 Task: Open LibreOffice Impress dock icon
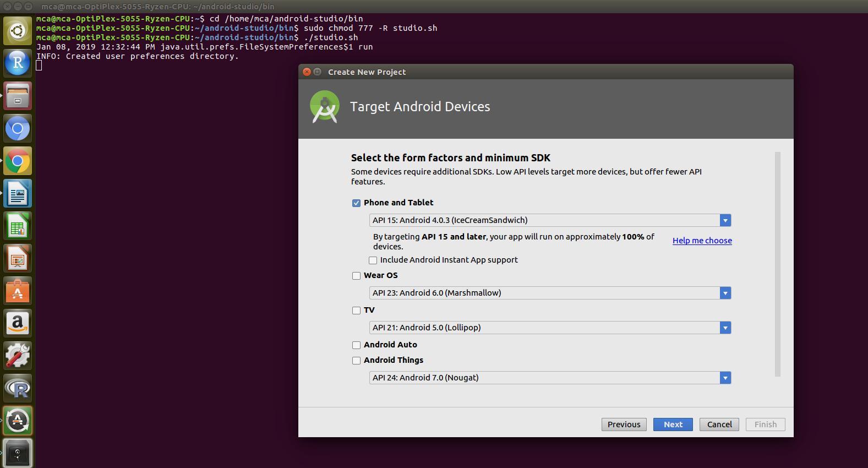click(x=18, y=258)
